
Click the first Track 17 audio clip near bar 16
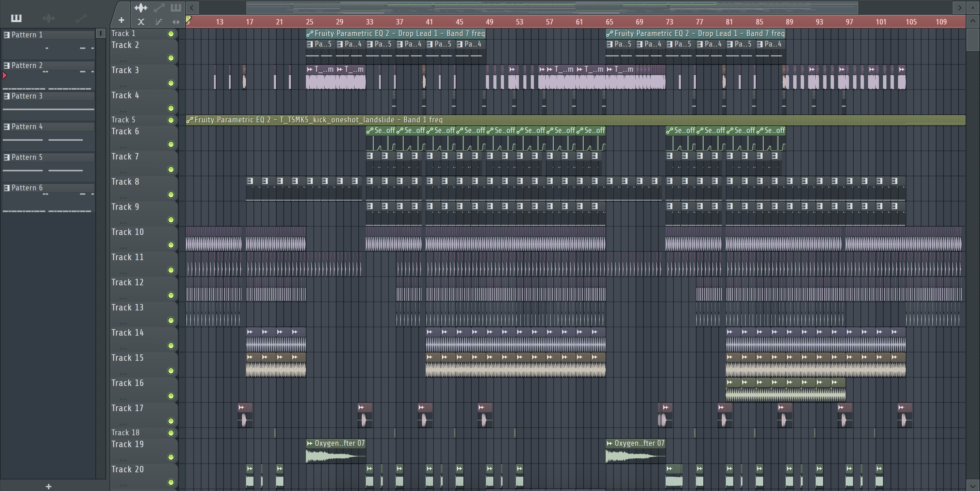245,415
